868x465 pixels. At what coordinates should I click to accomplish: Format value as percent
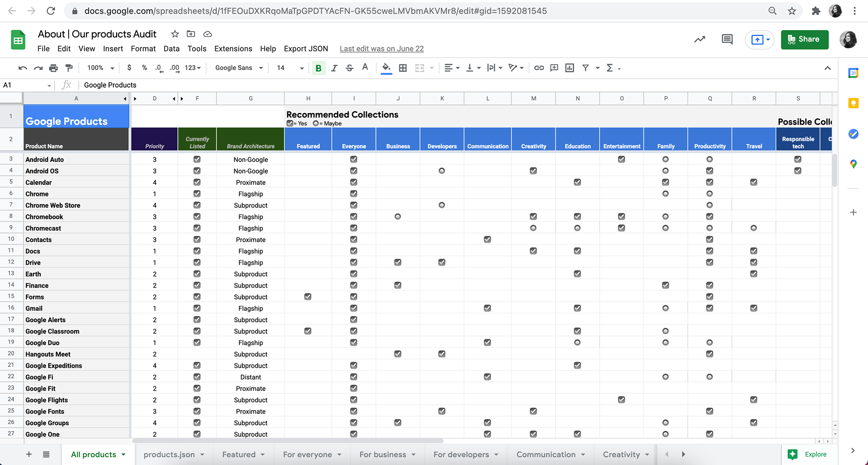[144, 68]
